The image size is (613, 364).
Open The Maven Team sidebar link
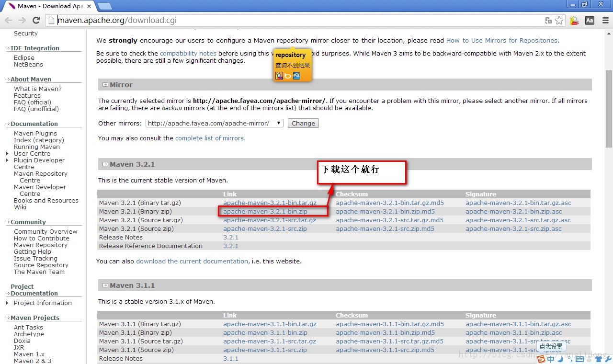click(x=39, y=272)
